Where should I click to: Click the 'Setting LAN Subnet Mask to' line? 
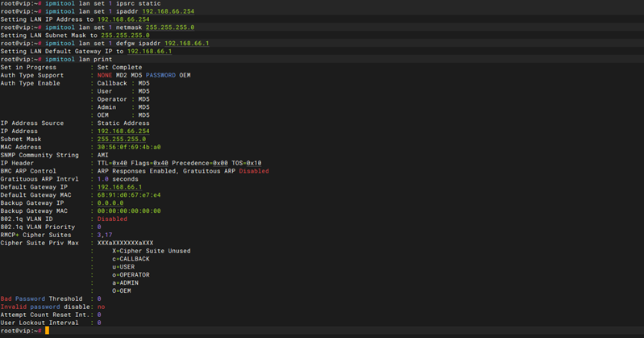coord(75,35)
